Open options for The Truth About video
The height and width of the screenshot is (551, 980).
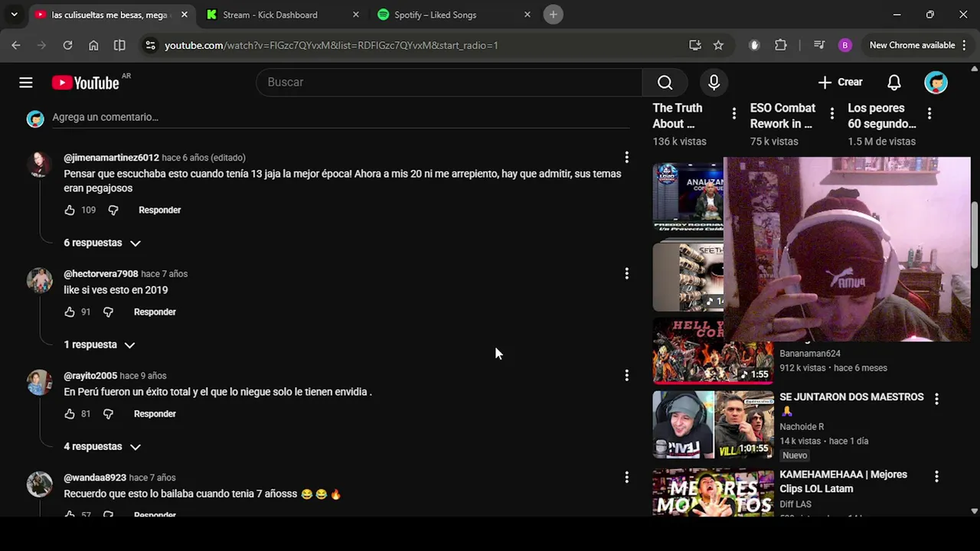pos(734,113)
